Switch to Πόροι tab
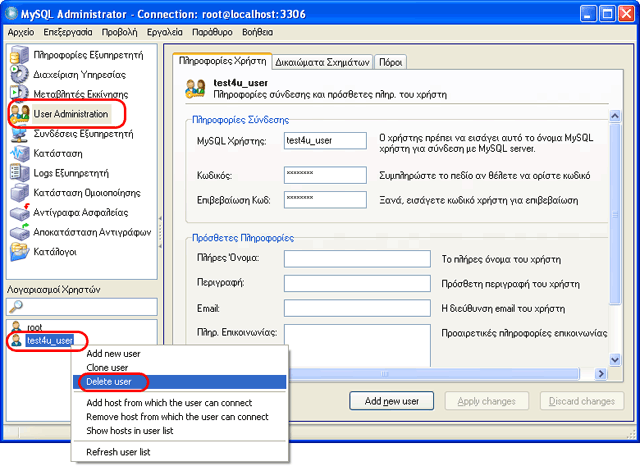Viewport: 640px width, 466px height. 390,62
